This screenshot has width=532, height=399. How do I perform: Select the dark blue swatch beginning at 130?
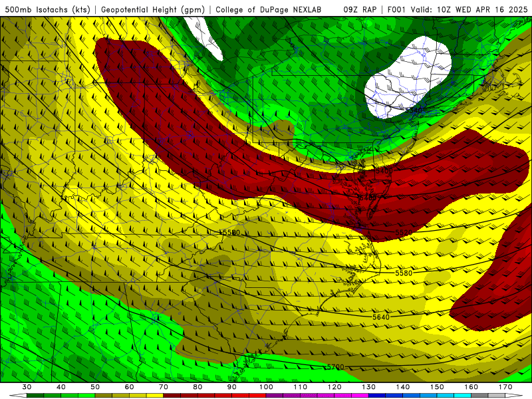point(377,396)
